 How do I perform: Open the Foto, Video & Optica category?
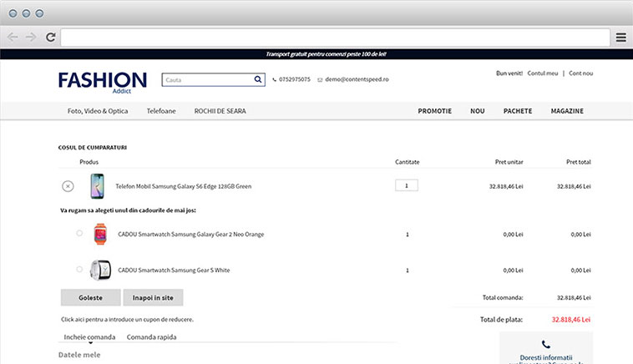[98, 111]
